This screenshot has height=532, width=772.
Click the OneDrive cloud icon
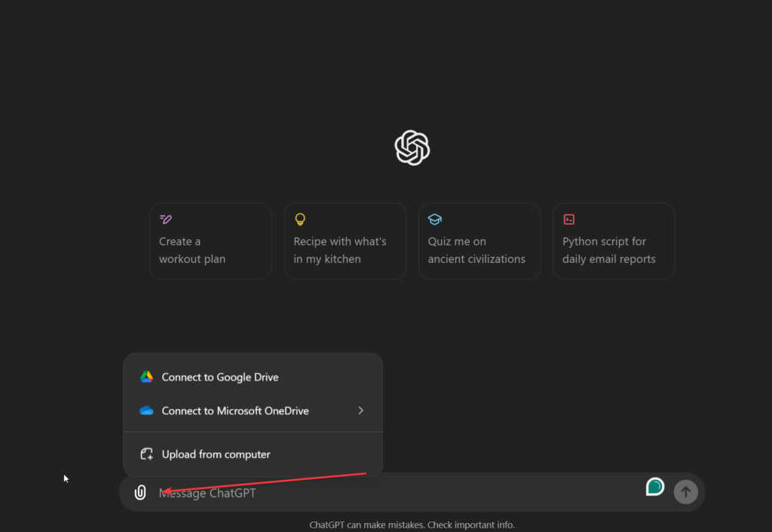(147, 411)
